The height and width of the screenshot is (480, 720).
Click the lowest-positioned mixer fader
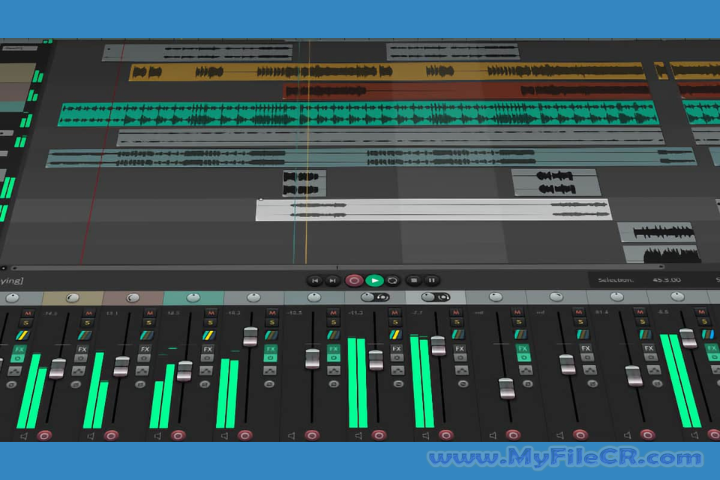506,388
